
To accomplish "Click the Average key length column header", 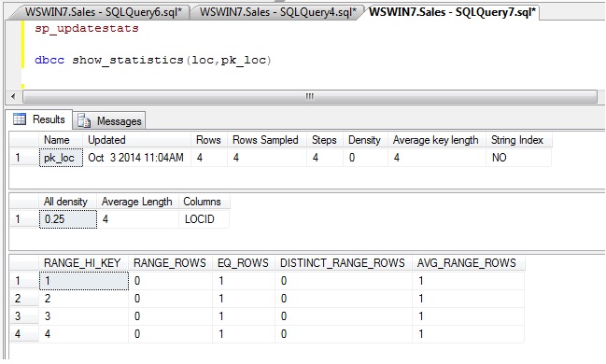I will point(437,140).
